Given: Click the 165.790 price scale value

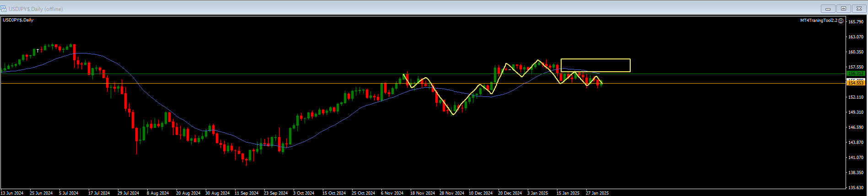Looking at the screenshot, I should coord(855,22).
